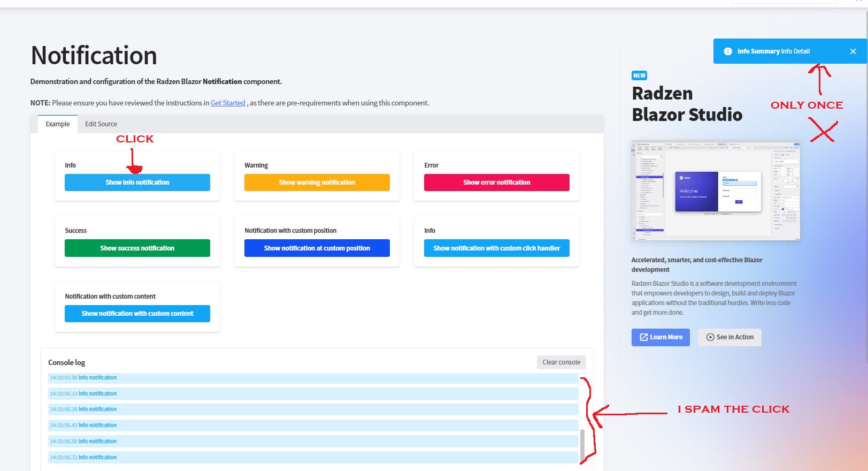Switch to the Edit Source tab

coord(101,124)
